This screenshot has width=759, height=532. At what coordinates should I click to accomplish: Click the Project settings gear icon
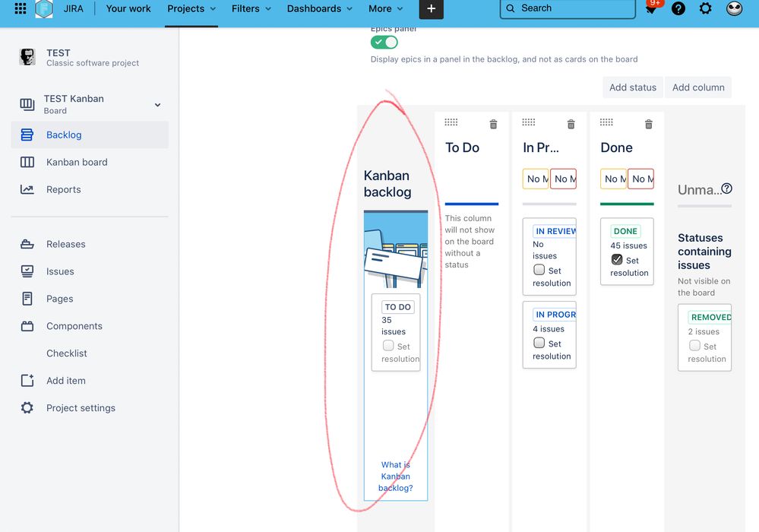click(27, 407)
